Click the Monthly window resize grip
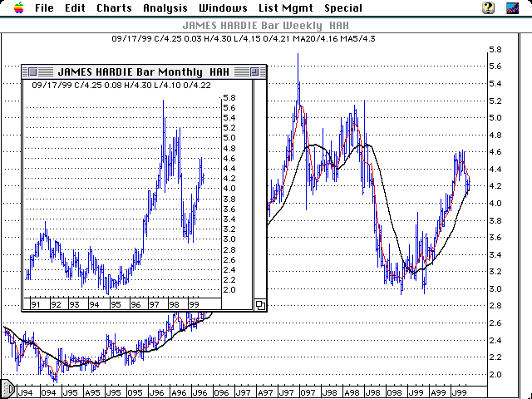The width and height of the screenshot is (532, 399). coord(260,305)
